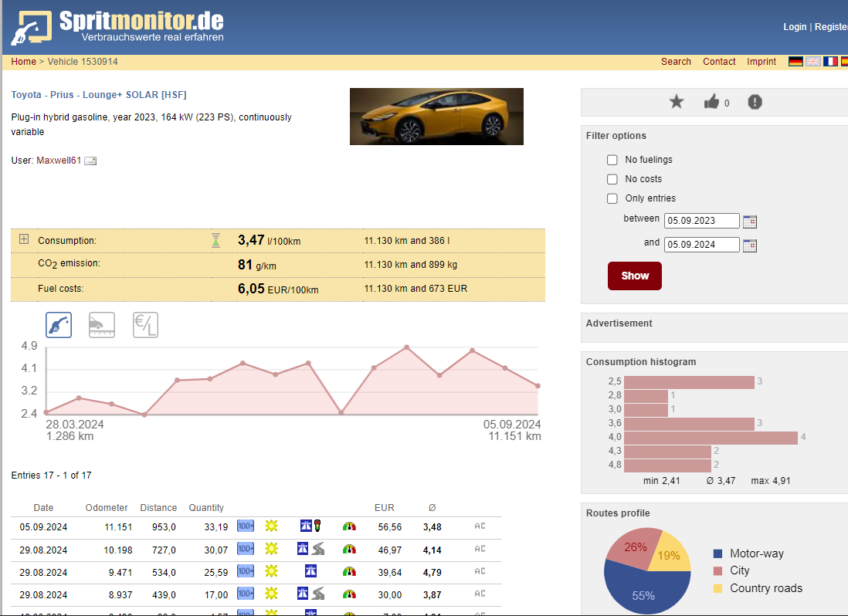Add vehicle to favorites with star icon
848x616 pixels.
click(x=677, y=102)
